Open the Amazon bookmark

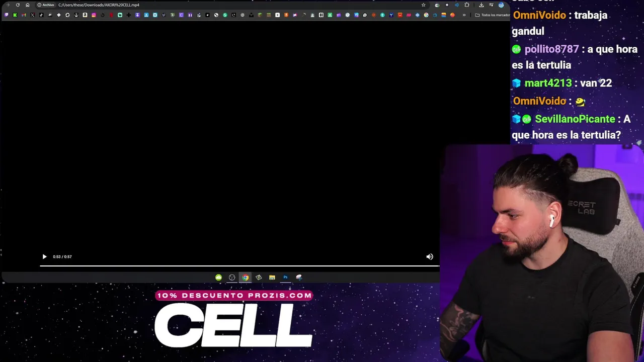85,15
